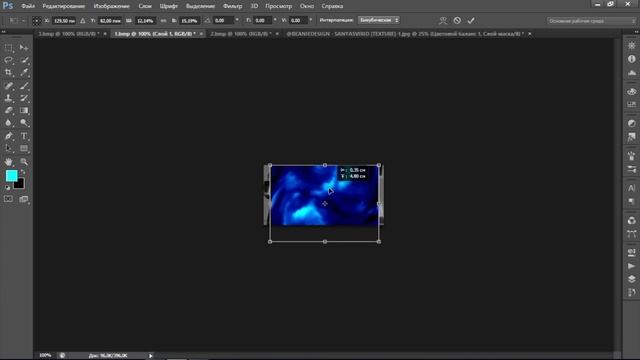
Task: Click the height percentage field
Action: pyautogui.click(x=189, y=20)
